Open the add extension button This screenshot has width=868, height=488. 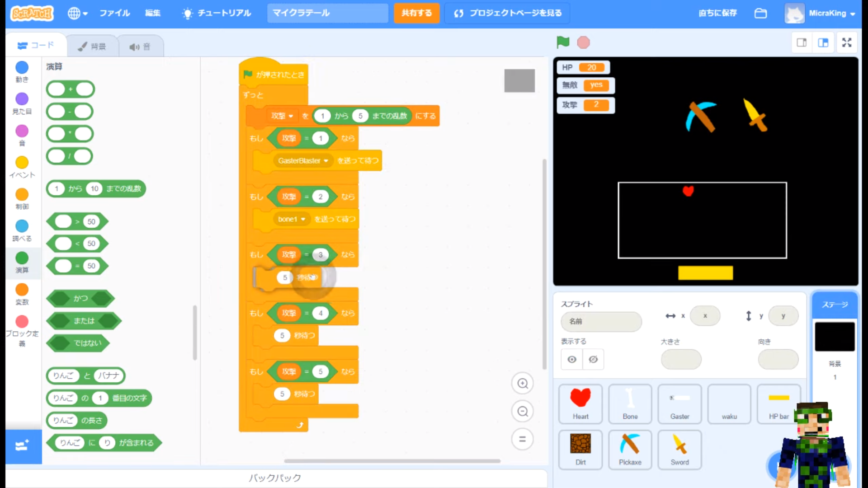[23, 446]
